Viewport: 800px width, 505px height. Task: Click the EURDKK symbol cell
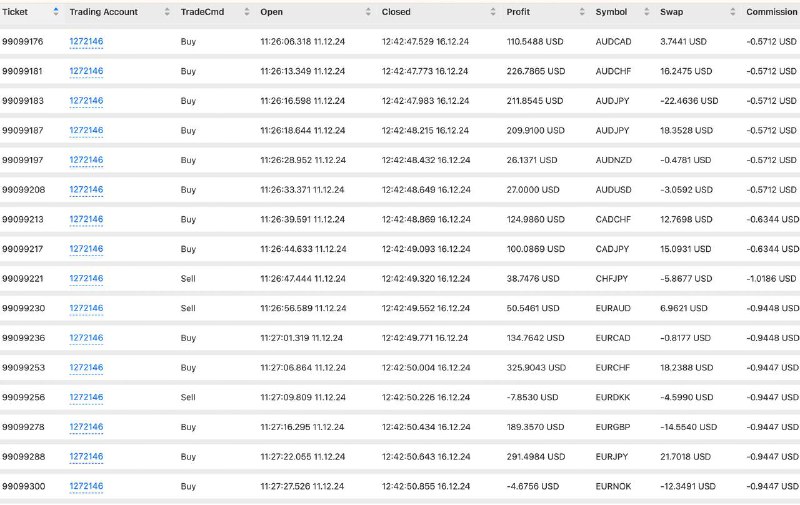(613, 397)
